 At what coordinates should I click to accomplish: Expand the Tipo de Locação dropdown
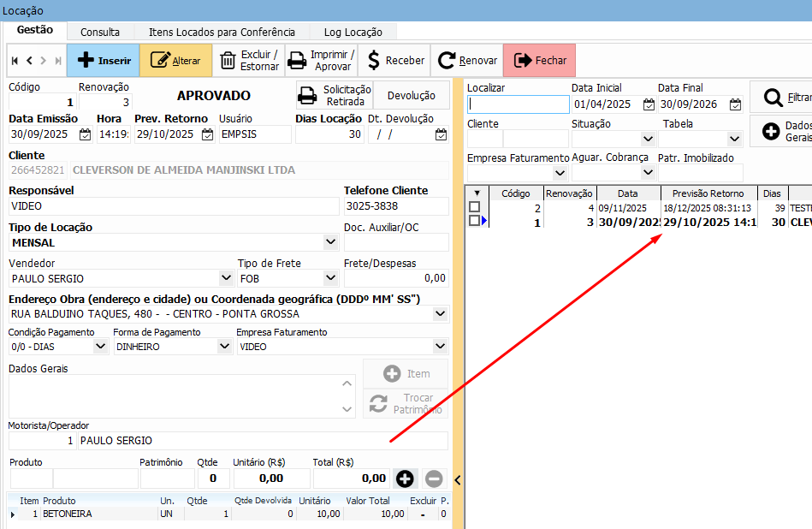pyautogui.click(x=331, y=242)
